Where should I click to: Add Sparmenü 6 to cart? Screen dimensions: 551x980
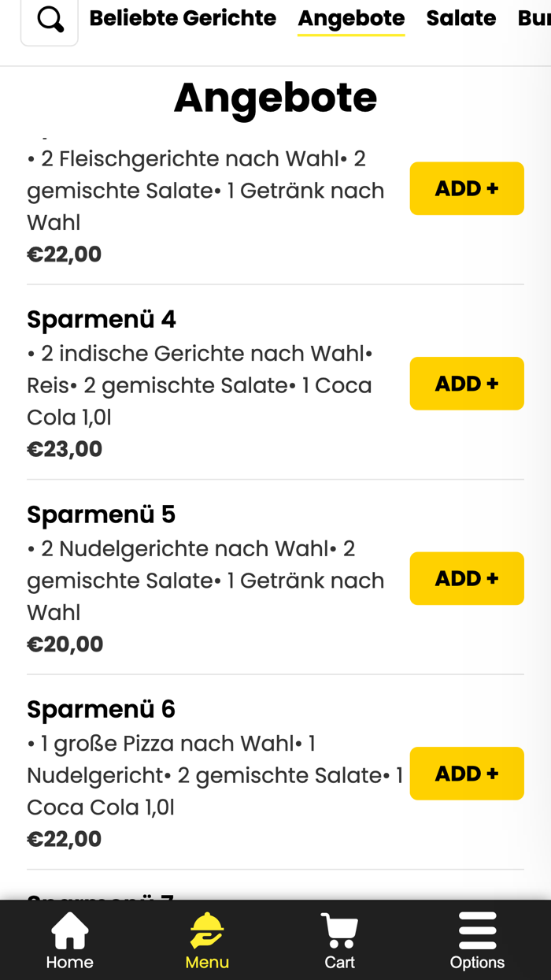pos(467,774)
